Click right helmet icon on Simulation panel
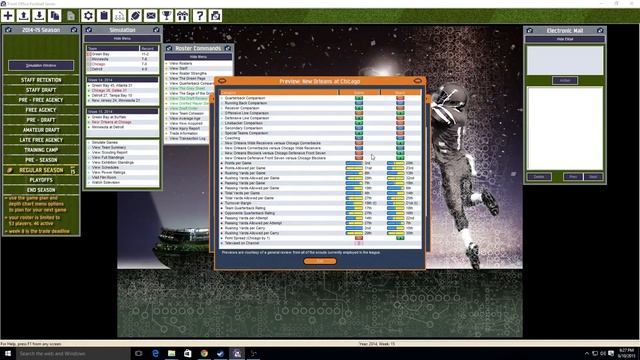 click(x=156, y=30)
